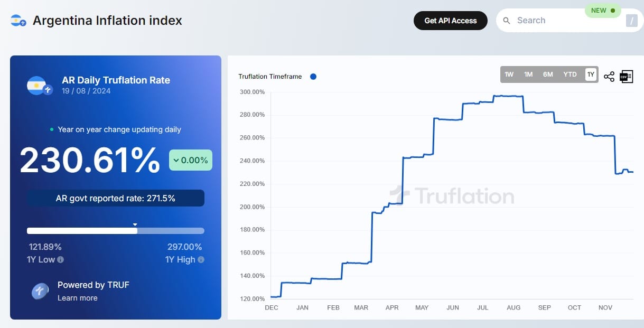Image resolution: width=644 pixels, height=328 pixels.
Task: Switch to the YTD timeframe tab
Action: click(x=570, y=74)
